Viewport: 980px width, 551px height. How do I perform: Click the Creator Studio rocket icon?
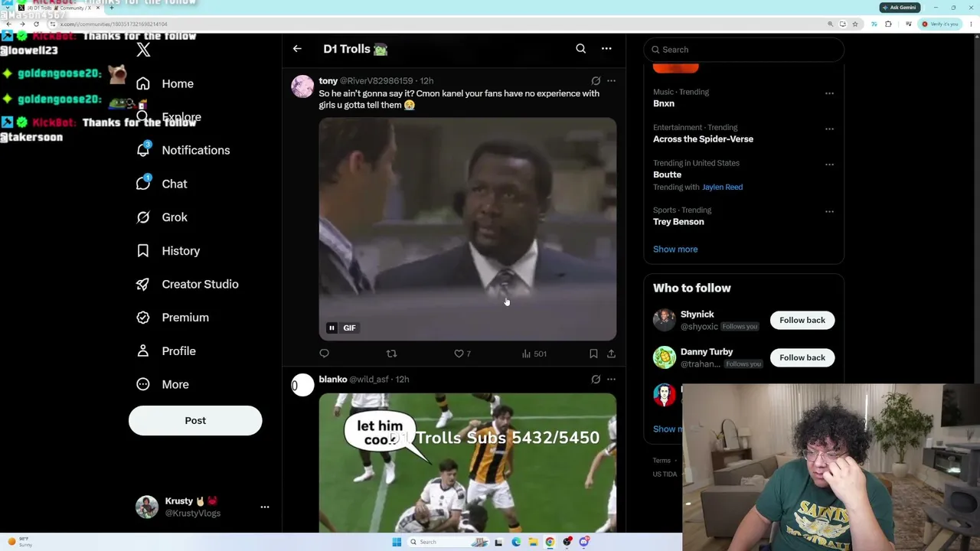coord(142,284)
